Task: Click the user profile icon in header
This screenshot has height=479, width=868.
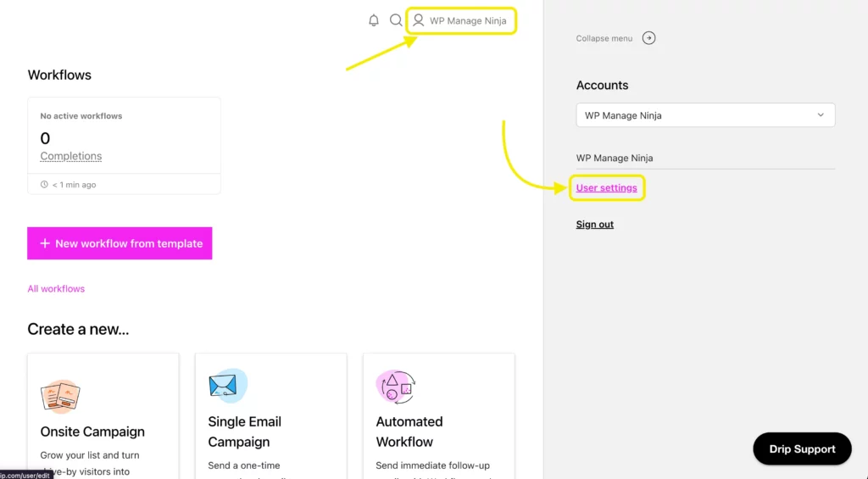Action: point(419,20)
